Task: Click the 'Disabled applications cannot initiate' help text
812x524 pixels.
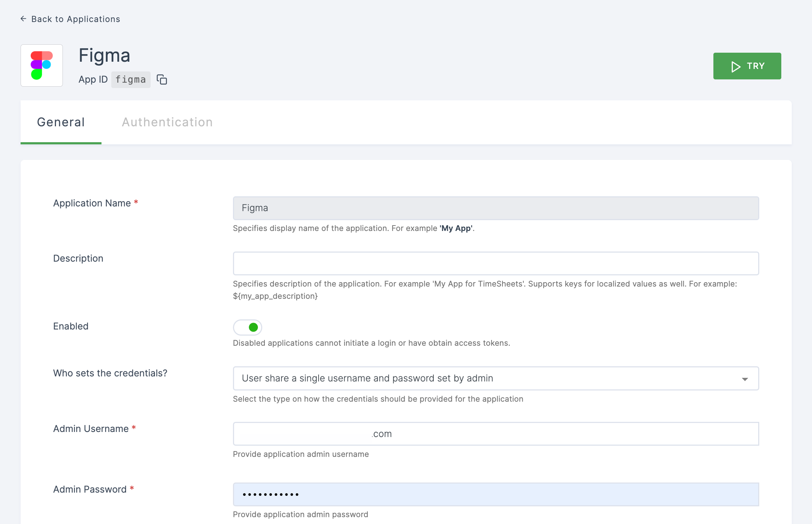Action: click(372, 343)
